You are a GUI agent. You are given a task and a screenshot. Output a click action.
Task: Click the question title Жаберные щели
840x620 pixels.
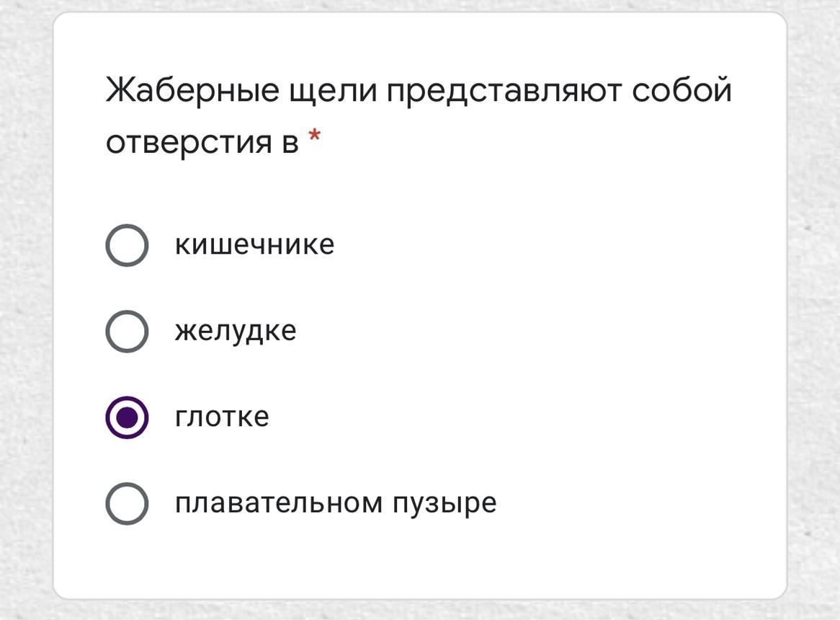(x=241, y=90)
